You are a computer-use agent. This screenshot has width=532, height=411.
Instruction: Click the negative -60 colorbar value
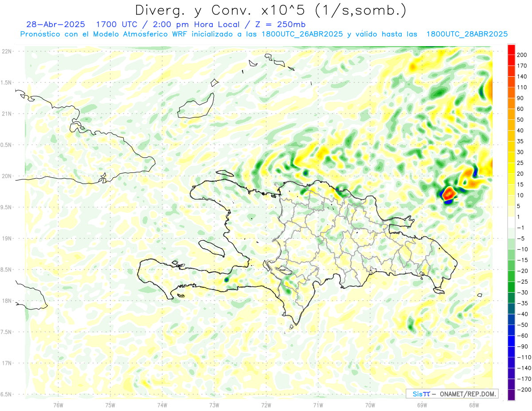point(523,336)
